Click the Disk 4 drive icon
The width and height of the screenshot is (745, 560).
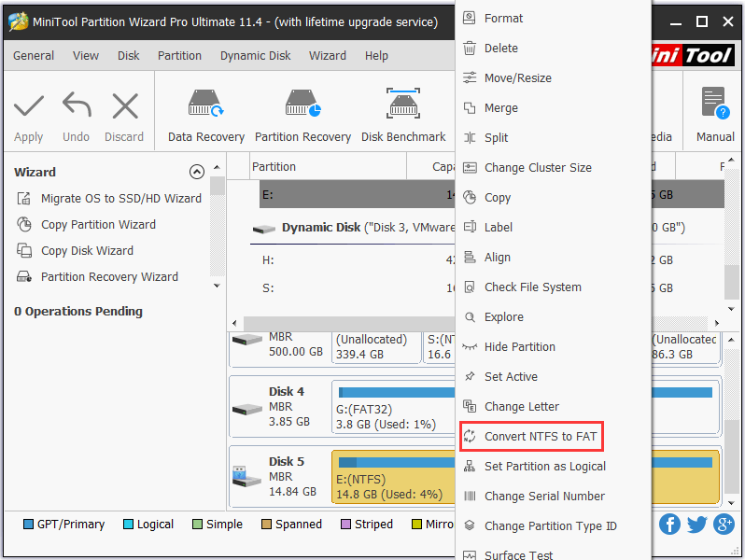[x=247, y=409]
